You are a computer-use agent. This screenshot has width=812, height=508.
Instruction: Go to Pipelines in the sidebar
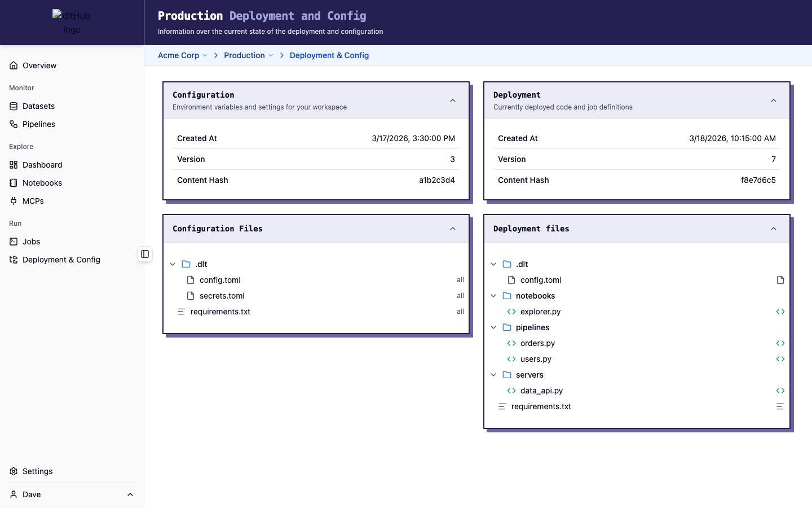tap(72, 124)
